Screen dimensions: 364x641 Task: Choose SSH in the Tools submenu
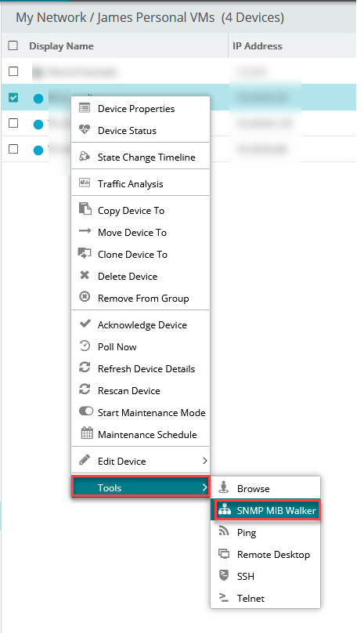[265, 577]
